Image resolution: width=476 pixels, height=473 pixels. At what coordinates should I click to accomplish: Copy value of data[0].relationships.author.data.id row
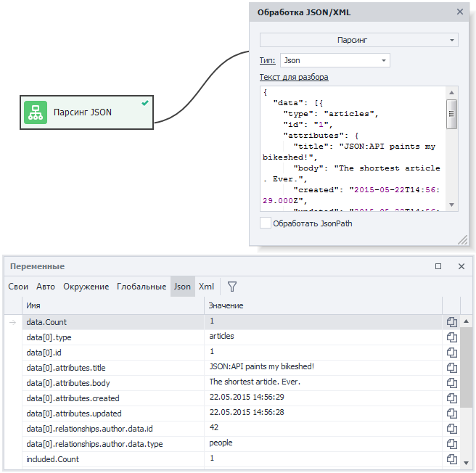coord(451,429)
